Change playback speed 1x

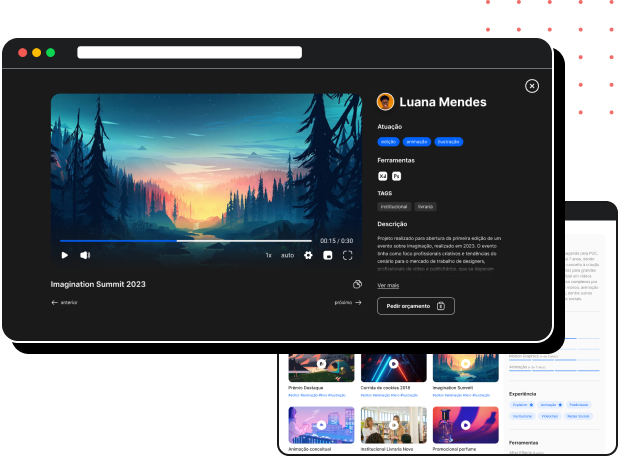click(268, 255)
